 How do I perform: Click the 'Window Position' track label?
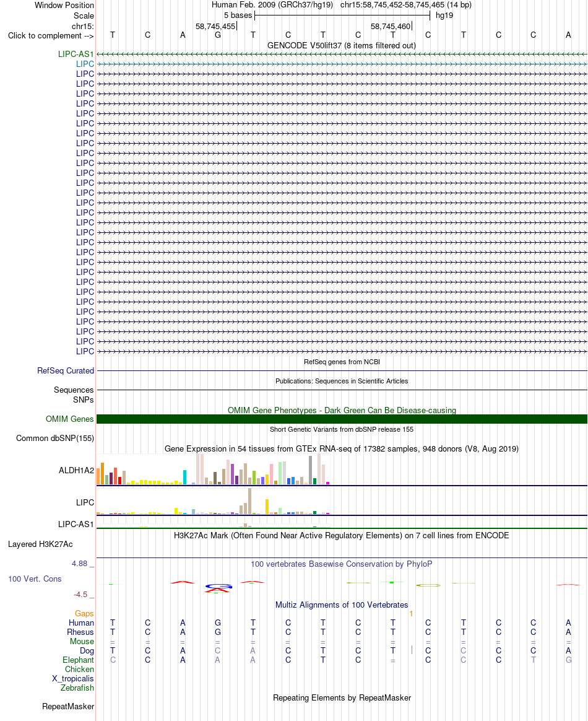pos(64,5)
